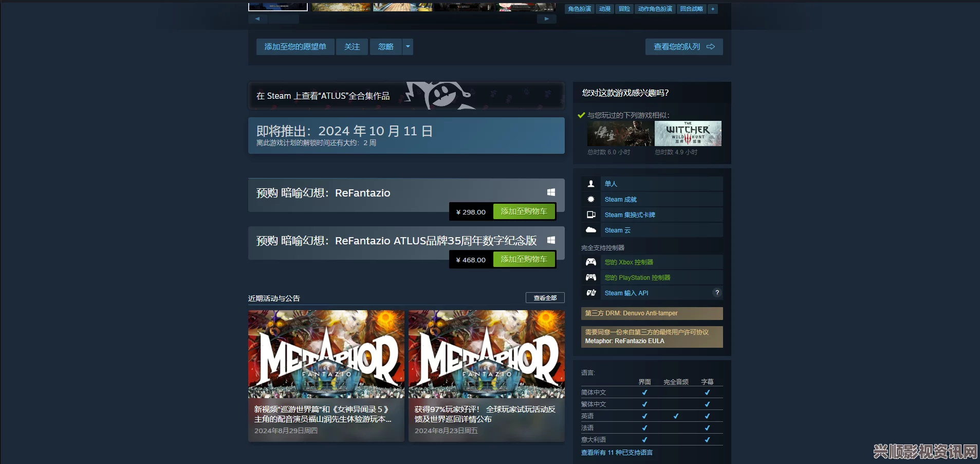980x464 pixels.
Task: Click the PlayStation controller icon
Action: [x=591, y=277]
